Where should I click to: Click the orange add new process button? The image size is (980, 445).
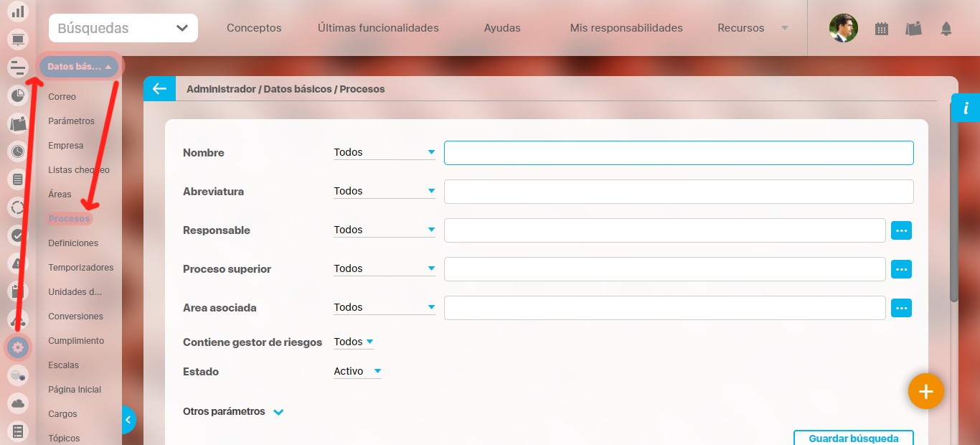click(926, 391)
